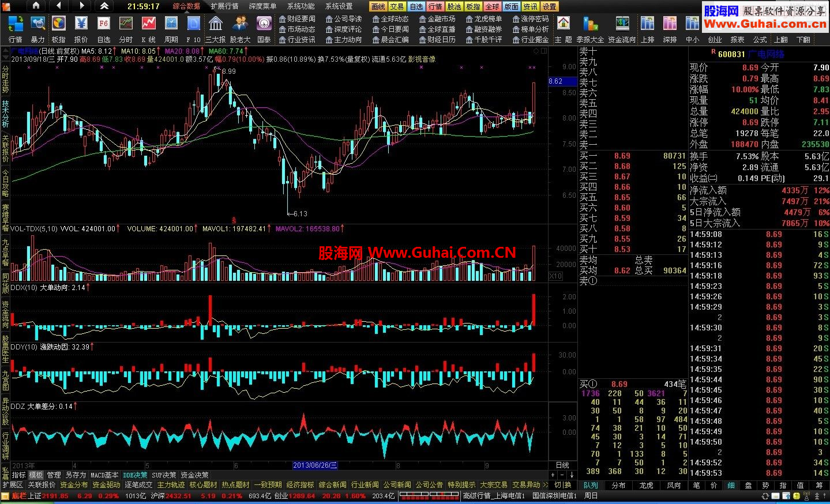Toggle the 资讯 news button
The height and width of the screenshot is (504, 830).
[x=530, y=6]
